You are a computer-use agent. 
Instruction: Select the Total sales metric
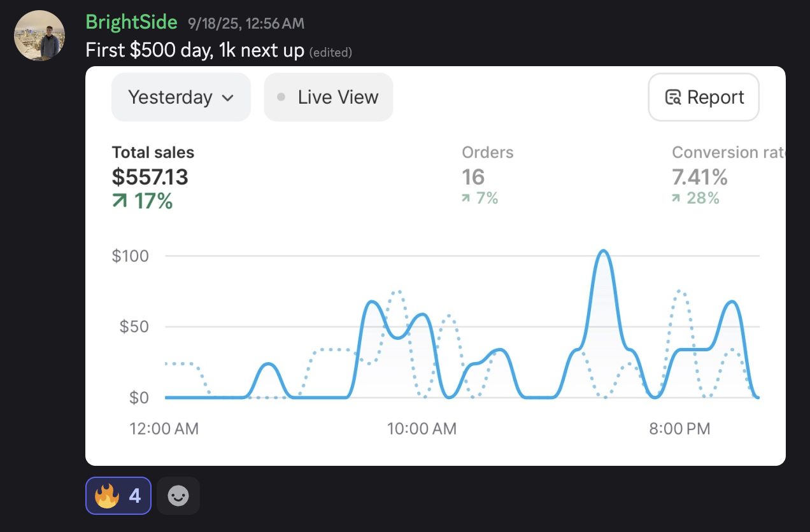pyautogui.click(x=153, y=153)
